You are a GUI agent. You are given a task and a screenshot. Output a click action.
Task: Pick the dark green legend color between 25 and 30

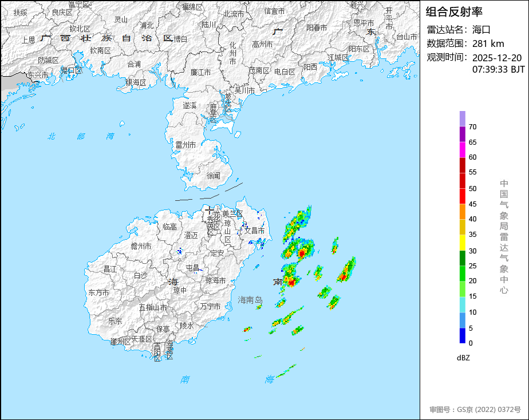[x=462, y=258]
